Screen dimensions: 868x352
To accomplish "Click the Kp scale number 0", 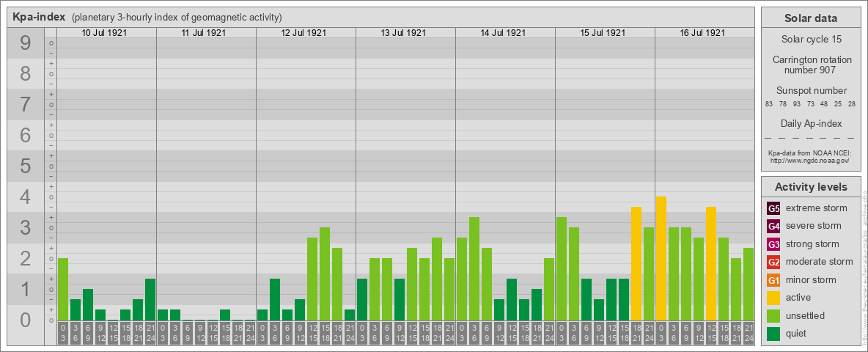I will click(x=26, y=320).
